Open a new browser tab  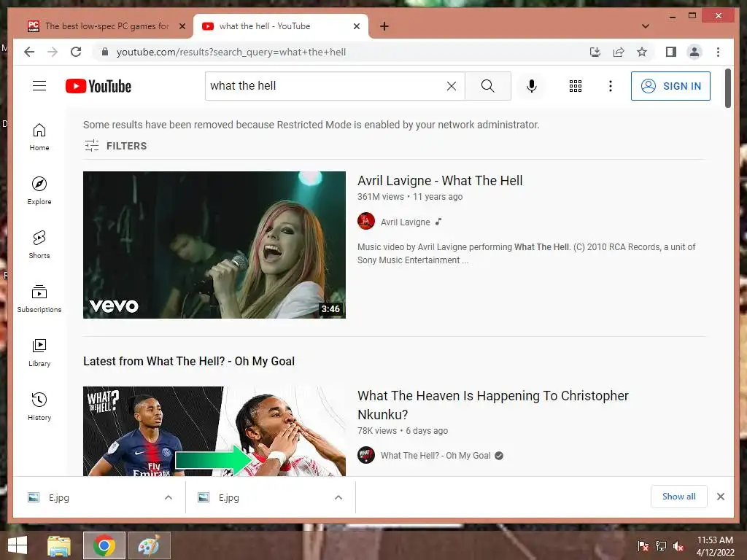[x=384, y=26]
